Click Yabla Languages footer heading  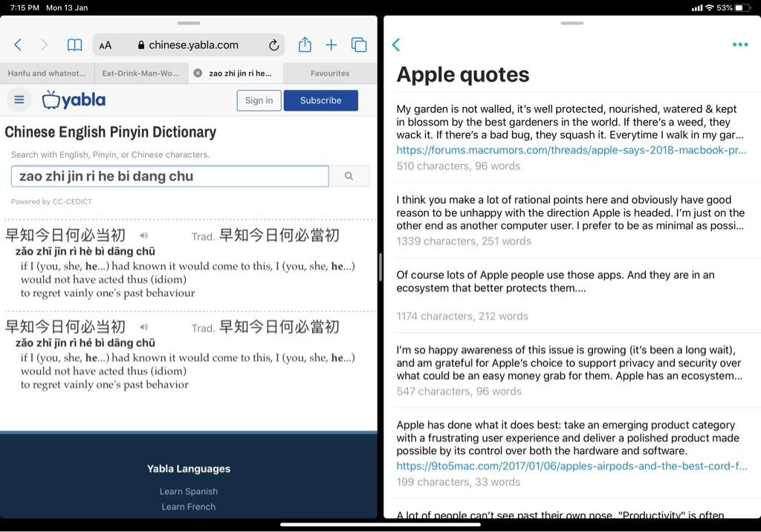click(x=189, y=469)
